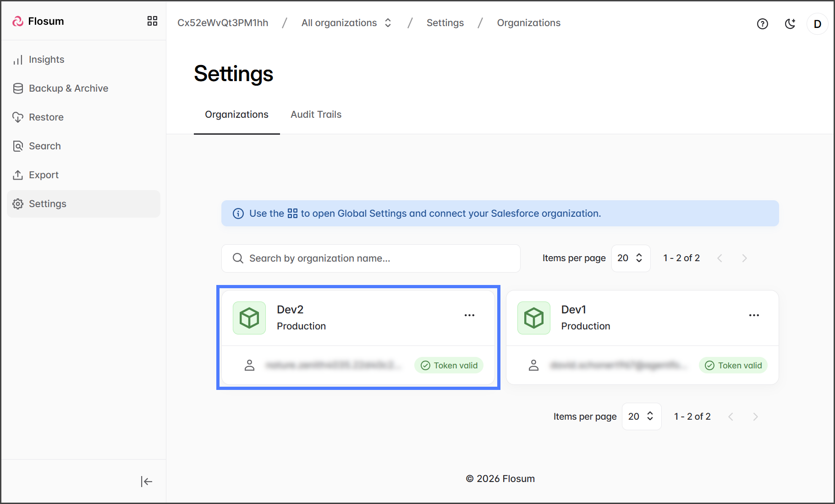The image size is (835, 504).
Task: Open the user avatar D menu
Action: (817, 24)
